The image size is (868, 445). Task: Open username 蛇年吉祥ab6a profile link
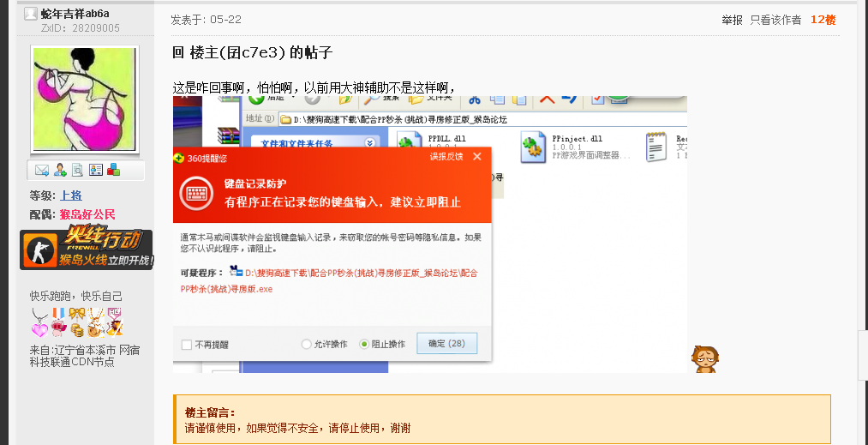[75, 14]
